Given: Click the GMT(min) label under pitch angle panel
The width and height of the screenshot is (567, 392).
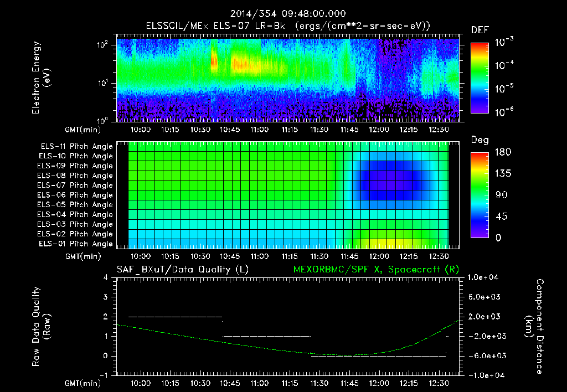Looking at the screenshot, I should (83, 256).
